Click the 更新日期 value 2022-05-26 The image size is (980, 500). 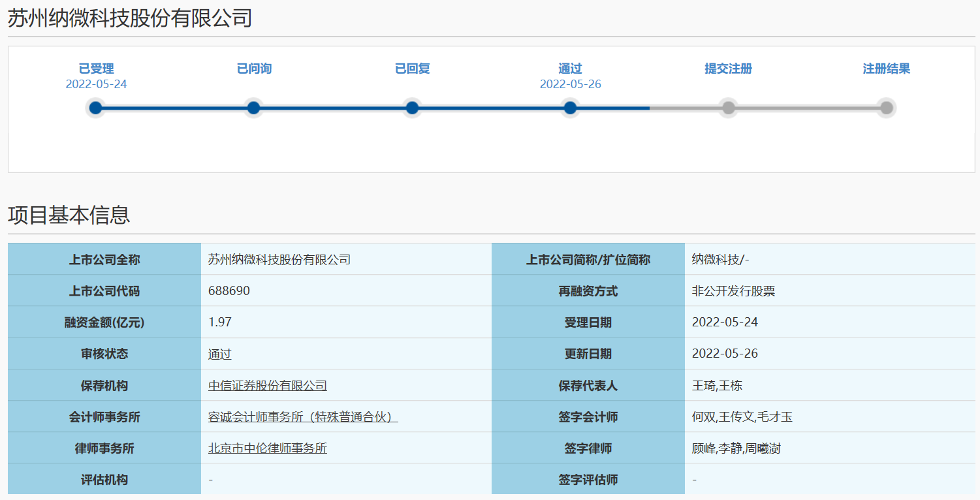pyautogui.click(x=725, y=354)
